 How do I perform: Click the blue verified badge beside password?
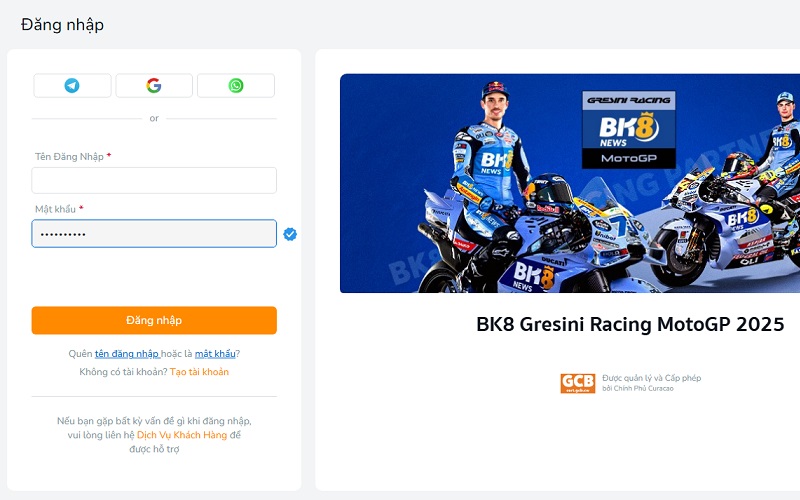pos(290,234)
